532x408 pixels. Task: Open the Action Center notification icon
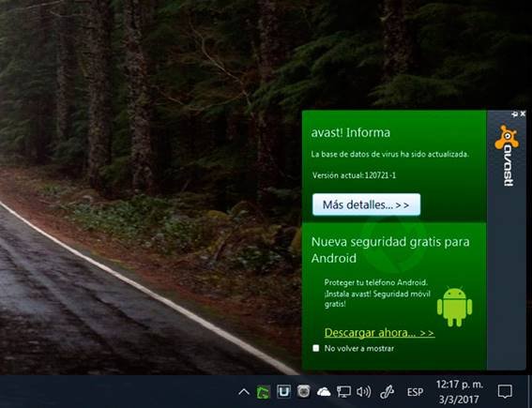pos(505,392)
